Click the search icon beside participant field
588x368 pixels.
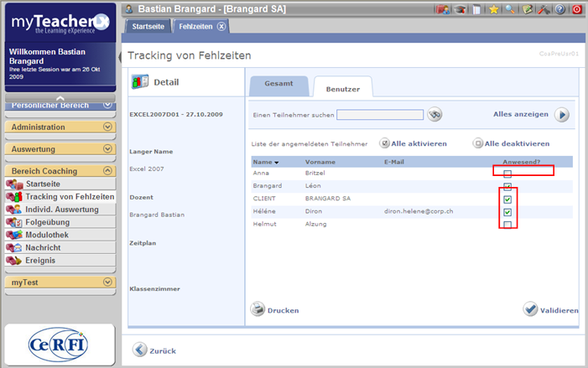coord(434,115)
